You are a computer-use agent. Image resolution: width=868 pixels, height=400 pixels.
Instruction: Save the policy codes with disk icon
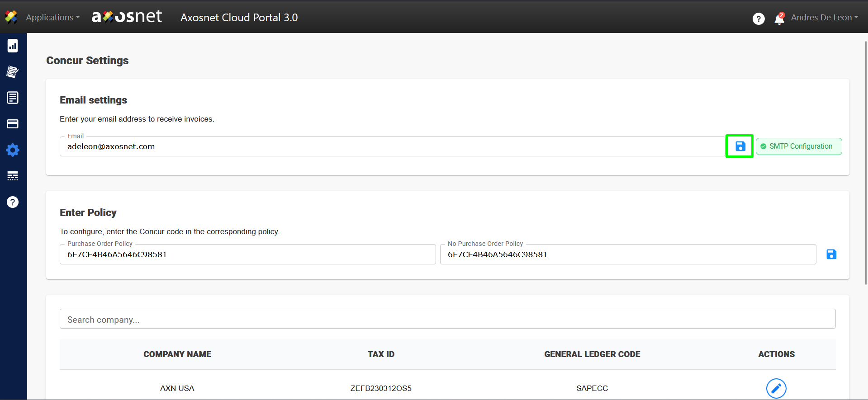831,254
